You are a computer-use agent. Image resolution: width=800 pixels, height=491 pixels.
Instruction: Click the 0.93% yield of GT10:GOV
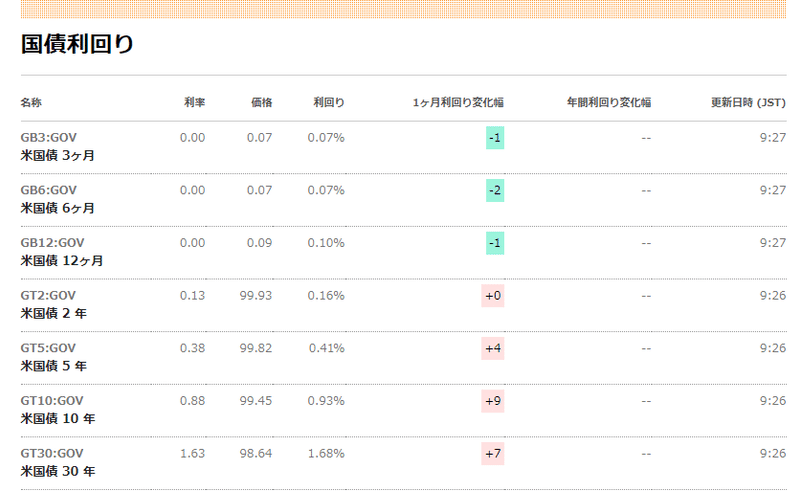326,400
